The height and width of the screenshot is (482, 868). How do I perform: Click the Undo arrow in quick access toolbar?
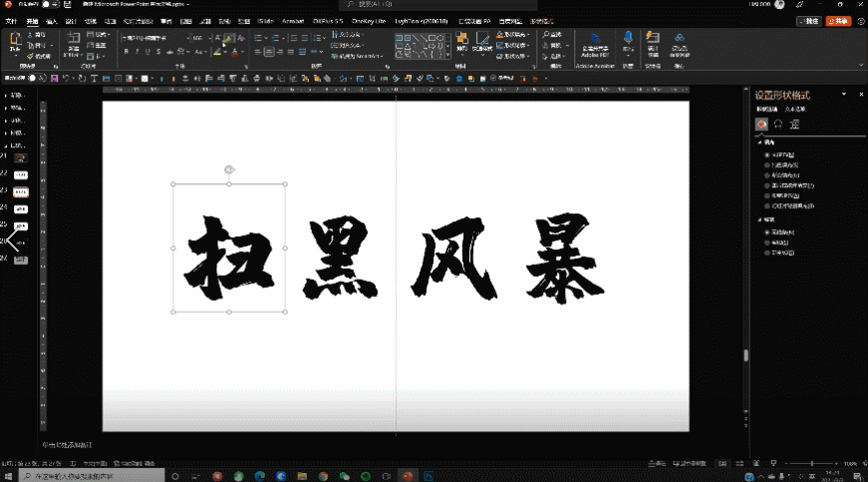coord(66,79)
